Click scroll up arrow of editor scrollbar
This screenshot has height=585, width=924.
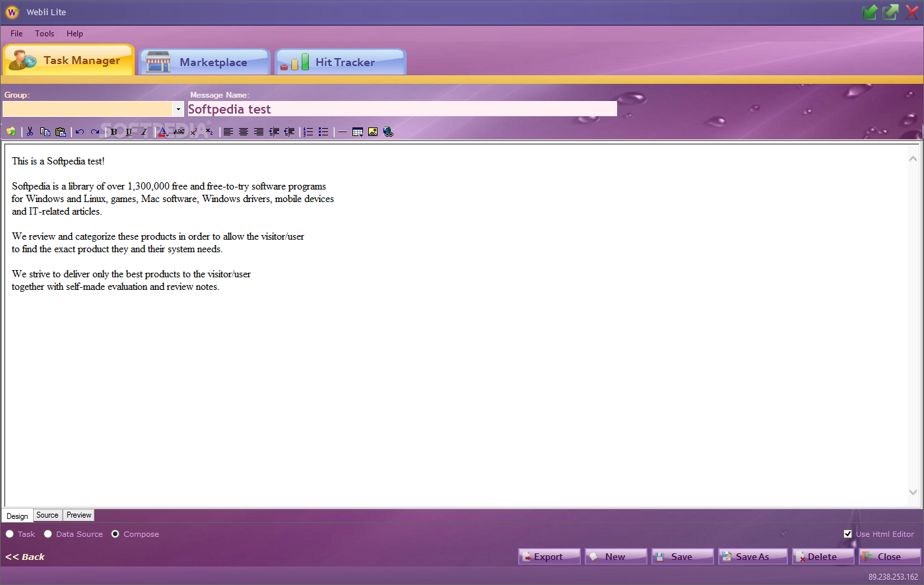click(x=913, y=158)
